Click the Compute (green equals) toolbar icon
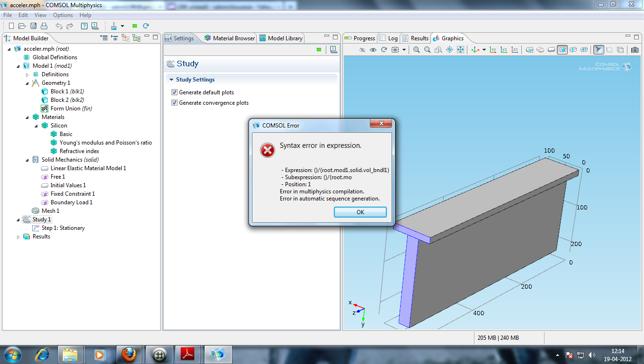The image size is (644, 364). (134, 26)
